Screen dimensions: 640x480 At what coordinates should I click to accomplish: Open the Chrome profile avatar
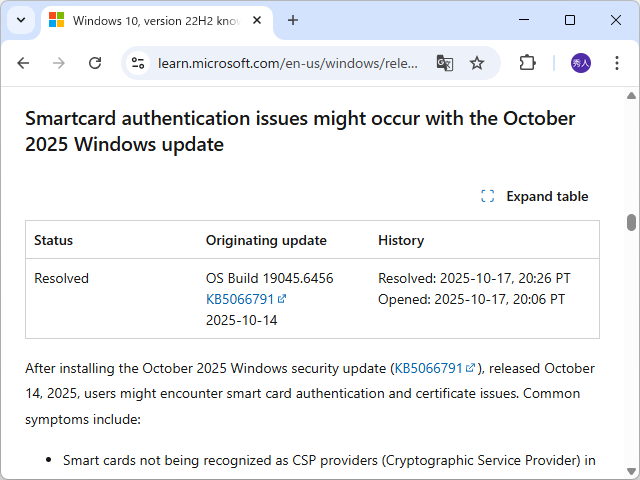click(581, 63)
